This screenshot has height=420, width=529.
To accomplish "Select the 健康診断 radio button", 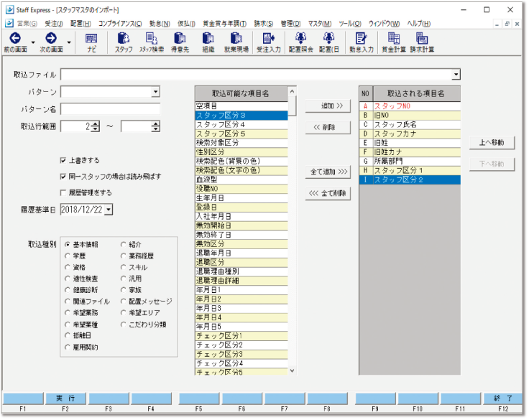I will click(68, 290).
